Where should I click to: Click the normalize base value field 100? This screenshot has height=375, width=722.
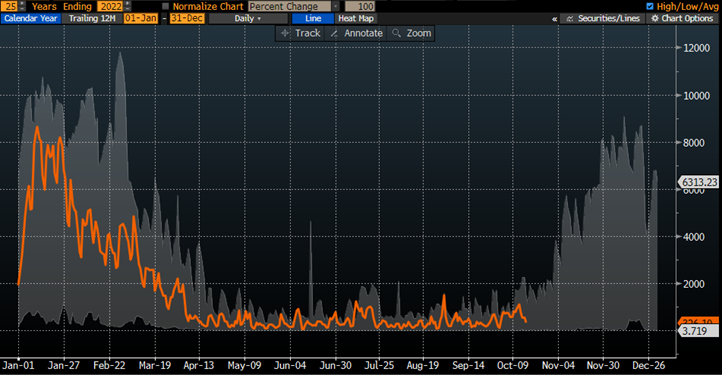pyautogui.click(x=360, y=6)
